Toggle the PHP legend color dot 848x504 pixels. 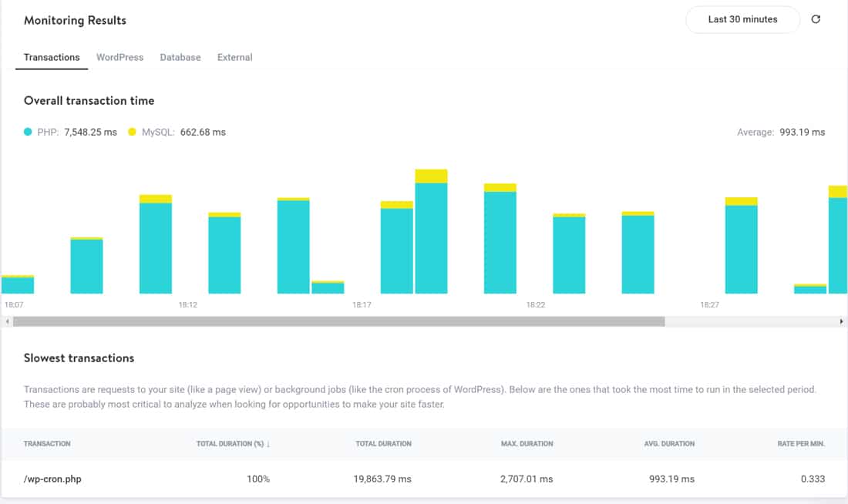pos(29,133)
